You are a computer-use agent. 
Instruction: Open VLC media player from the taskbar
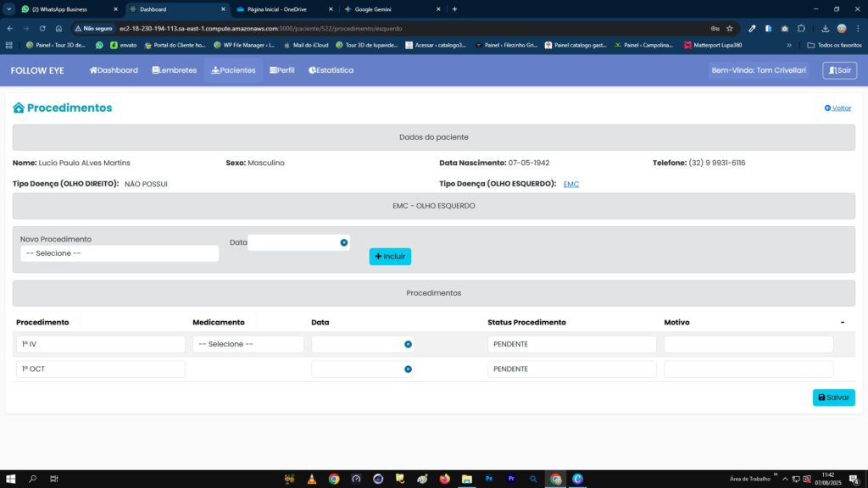(x=312, y=479)
